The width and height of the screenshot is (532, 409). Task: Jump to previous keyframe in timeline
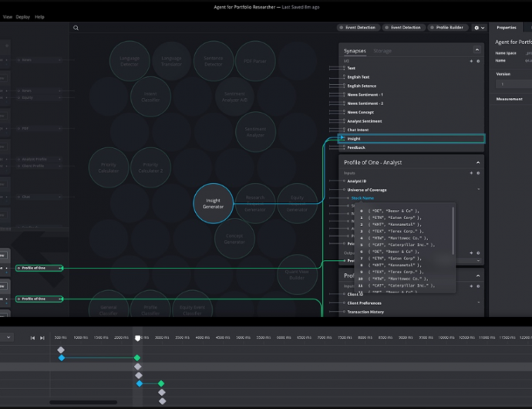click(32, 338)
